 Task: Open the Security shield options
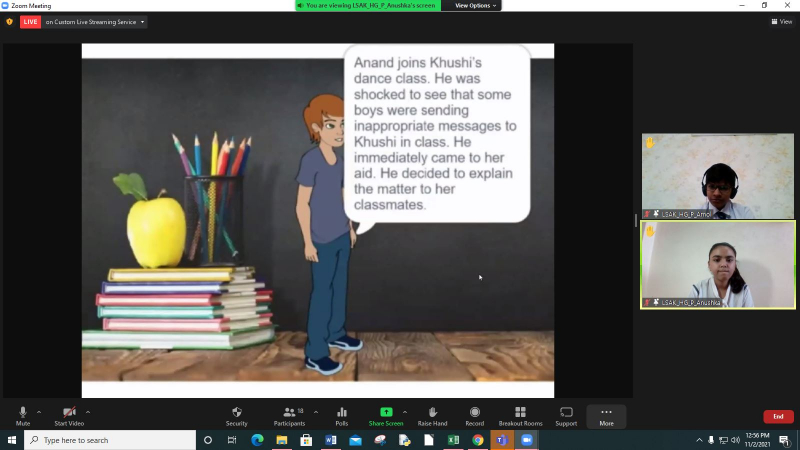[x=236, y=415]
